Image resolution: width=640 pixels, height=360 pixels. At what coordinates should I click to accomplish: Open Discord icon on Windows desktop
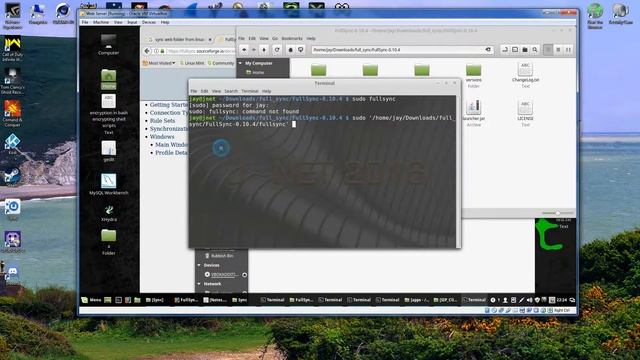13,274
